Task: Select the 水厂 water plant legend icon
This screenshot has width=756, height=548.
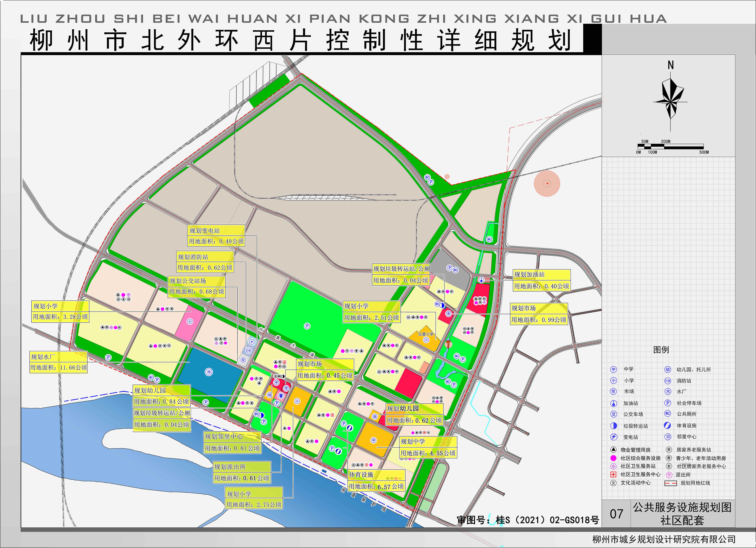Action: (x=668, y=391)
